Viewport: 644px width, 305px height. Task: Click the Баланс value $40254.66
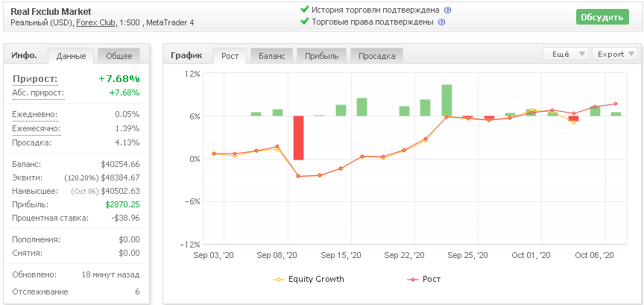[x=120, y=164]
